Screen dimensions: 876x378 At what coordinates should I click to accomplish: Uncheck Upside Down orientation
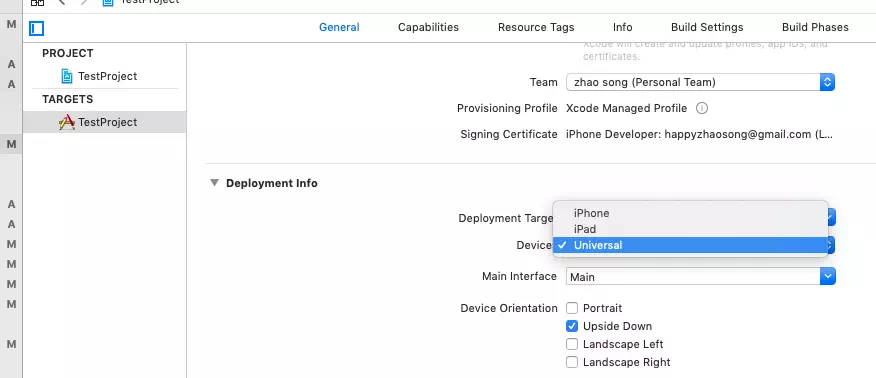[x=572, y=326]
